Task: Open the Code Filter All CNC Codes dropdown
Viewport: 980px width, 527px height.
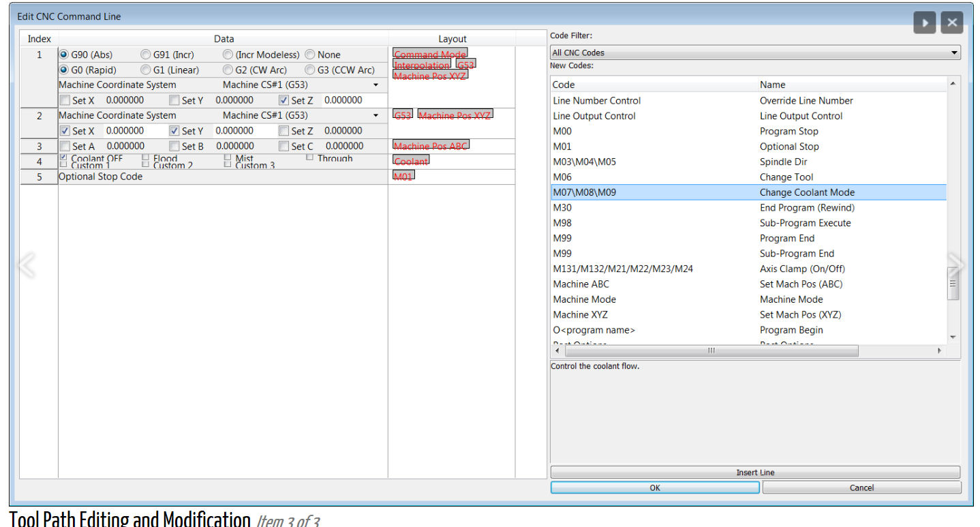Action: (755, 52)
